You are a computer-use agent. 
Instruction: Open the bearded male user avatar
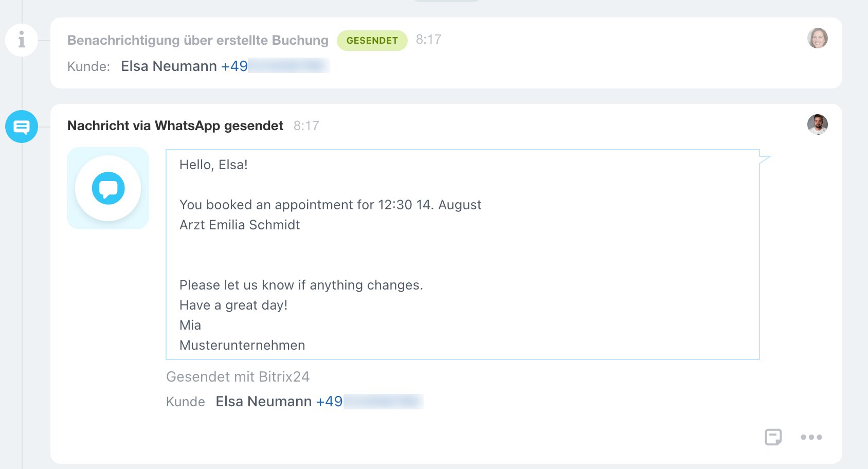point(817,124)
